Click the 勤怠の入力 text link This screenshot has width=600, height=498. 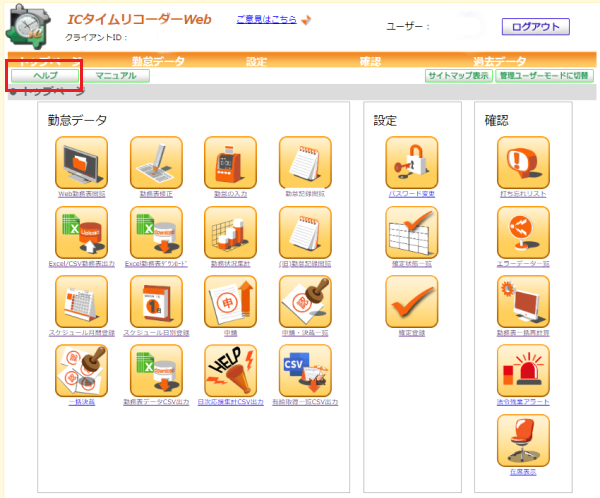230,194
